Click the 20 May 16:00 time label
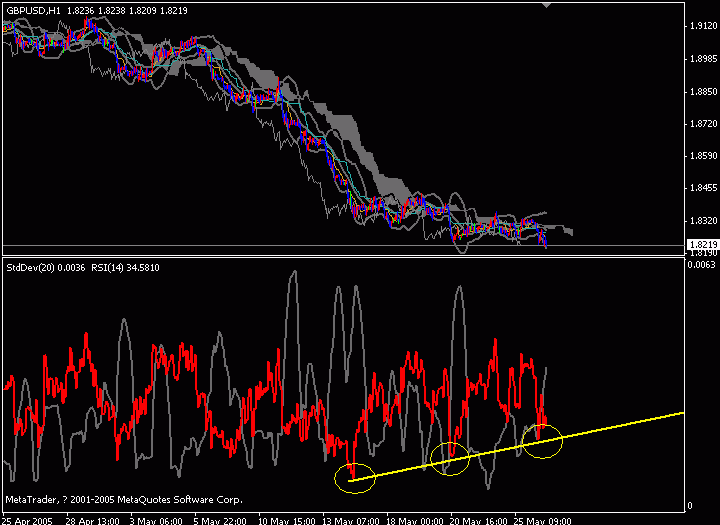The width and height of the screenshot is (720, 525). pos(479,521)
